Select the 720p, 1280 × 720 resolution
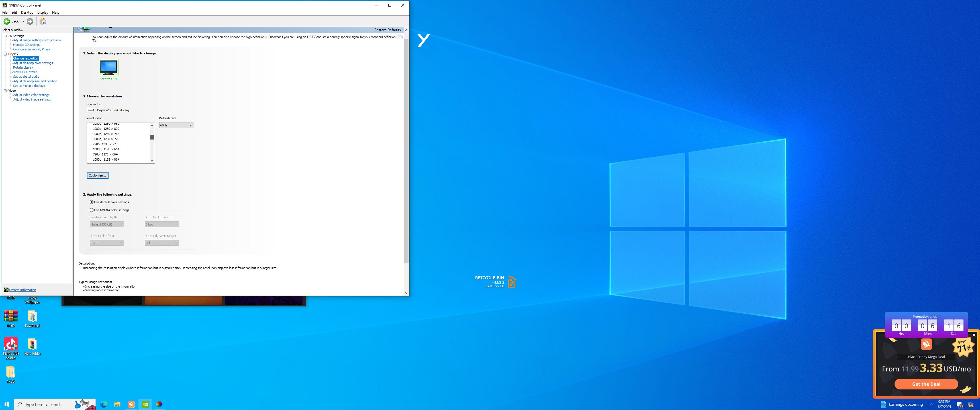 (x=105, y=144)
